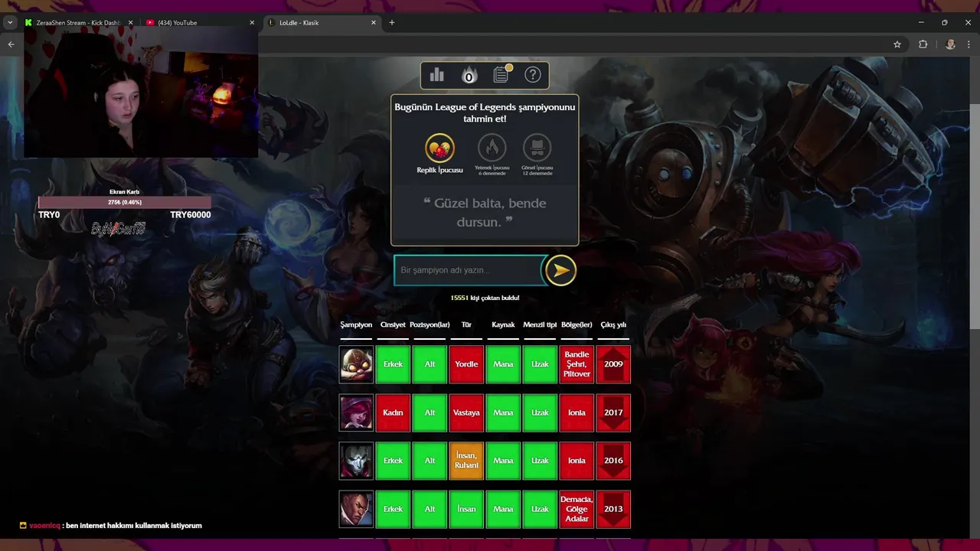The height and width of the screenshot is (551, 980).
Task: Click the Tür column header
Action: tap(466, 324)
